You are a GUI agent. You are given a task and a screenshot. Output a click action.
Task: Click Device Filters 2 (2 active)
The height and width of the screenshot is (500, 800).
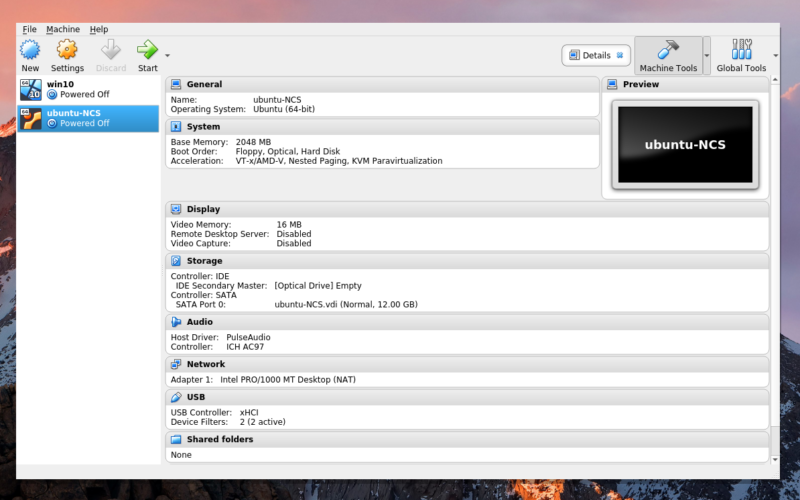point(263,422)
